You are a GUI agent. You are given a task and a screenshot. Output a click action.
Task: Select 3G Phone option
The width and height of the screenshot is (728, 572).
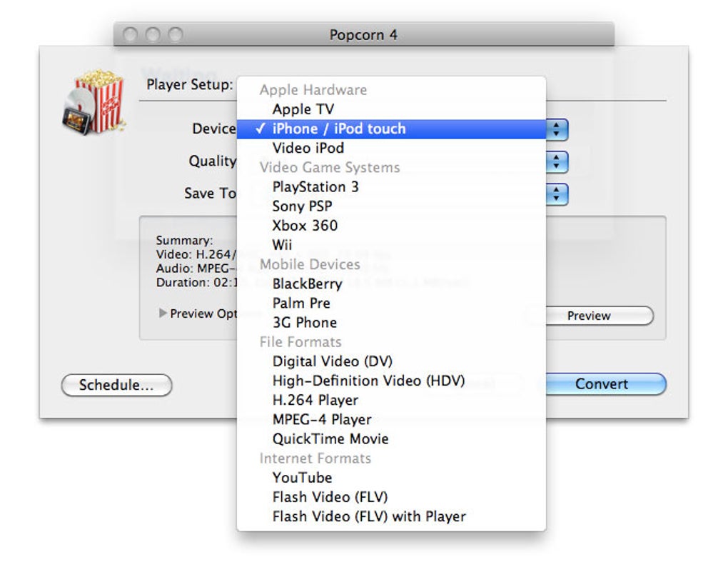click(391, 323)
